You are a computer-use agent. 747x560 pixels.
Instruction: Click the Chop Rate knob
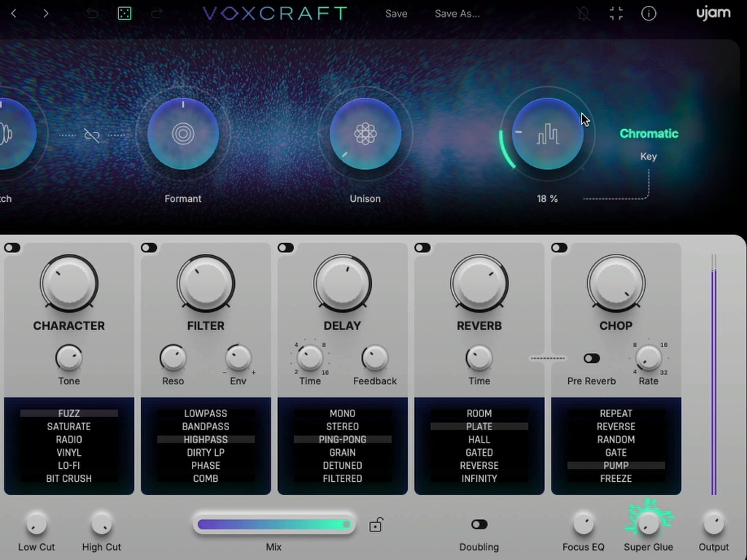click(649, 358)
